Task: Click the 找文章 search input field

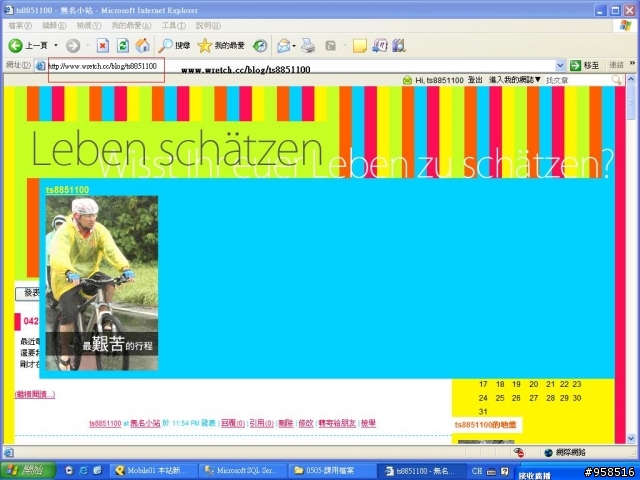Action: (578, 80)
